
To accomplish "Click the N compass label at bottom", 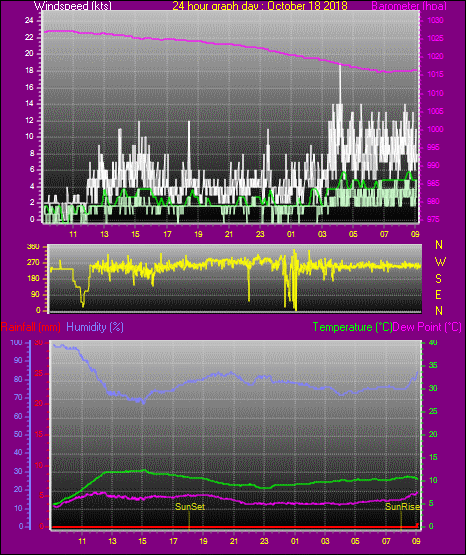I will [x=439, y=310].
